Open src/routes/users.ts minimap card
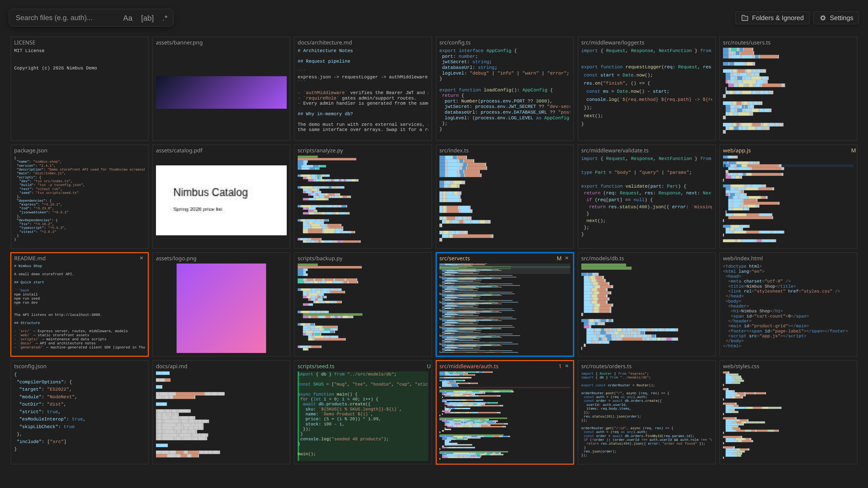 pyautogui.click(x=788, y=89)
